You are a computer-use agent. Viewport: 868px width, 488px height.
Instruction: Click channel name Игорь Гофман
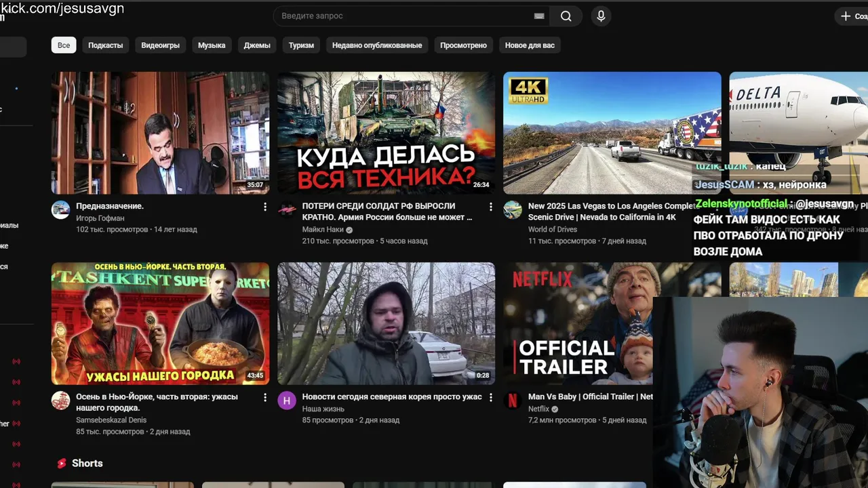click(x=100, y=218)
